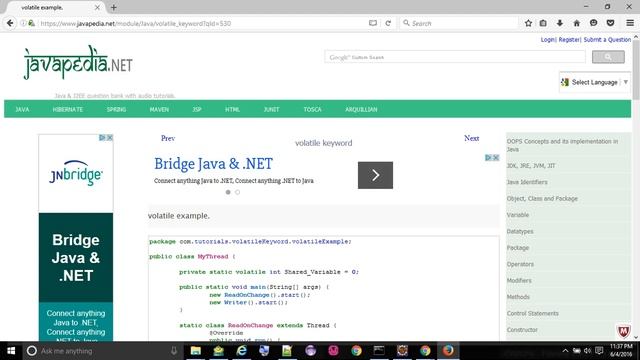Viewport: 640px width, 360px height.
Task: Close the JNBridge sidebar ad
Action: 110,138
